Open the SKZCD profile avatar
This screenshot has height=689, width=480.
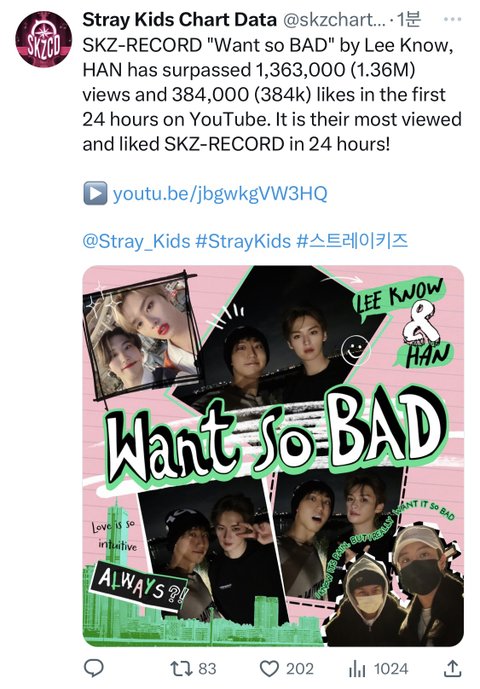44,39
